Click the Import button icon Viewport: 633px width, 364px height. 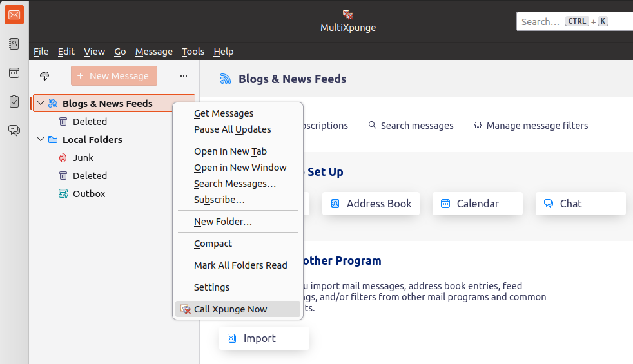pyautogui.click(x=231, y=338)
